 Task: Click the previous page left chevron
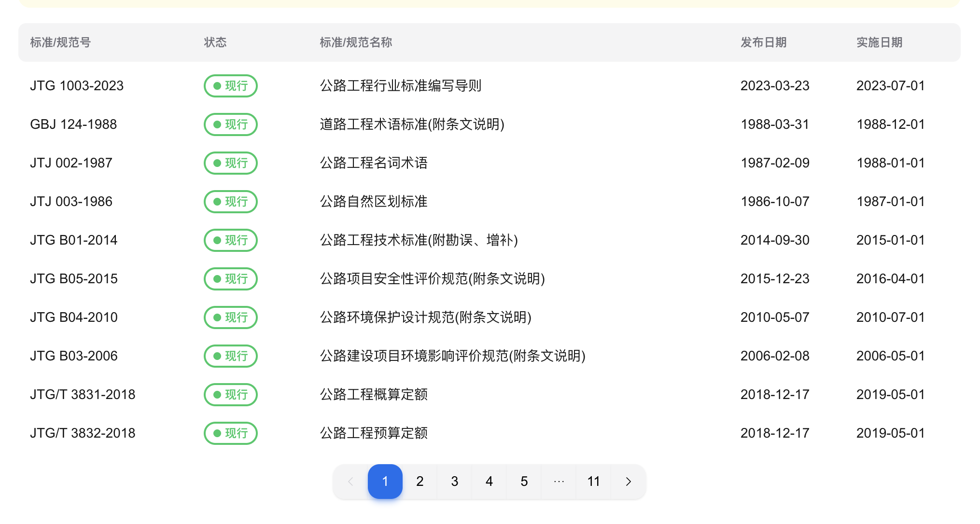pyautogui.click(x=350, y=482)
